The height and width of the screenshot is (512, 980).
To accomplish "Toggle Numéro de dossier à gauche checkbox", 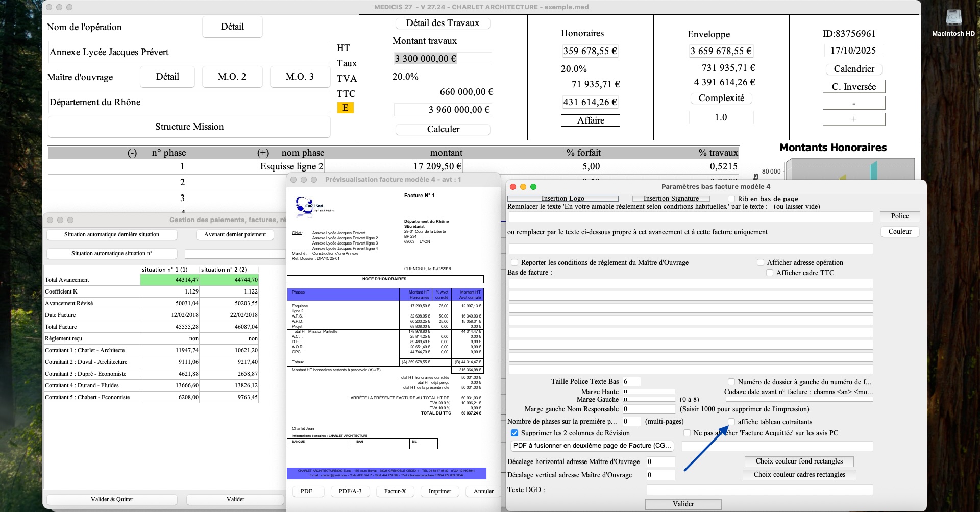I will tap(731, 382).
